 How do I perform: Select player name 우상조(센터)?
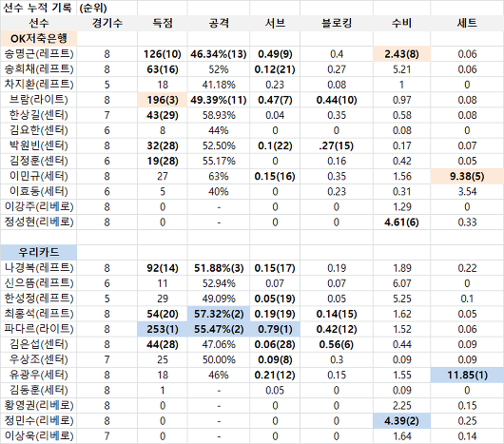[39, 358]
